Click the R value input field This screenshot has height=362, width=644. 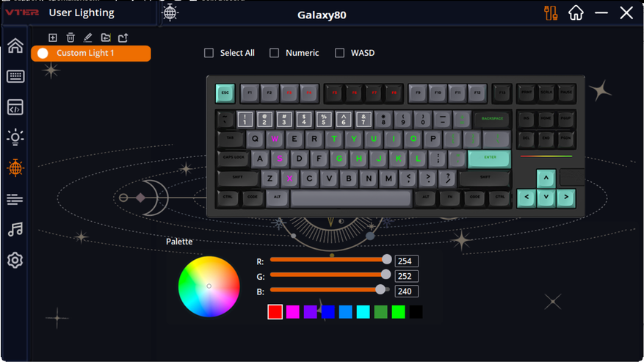pyautogui.click(x=406, y=261)
